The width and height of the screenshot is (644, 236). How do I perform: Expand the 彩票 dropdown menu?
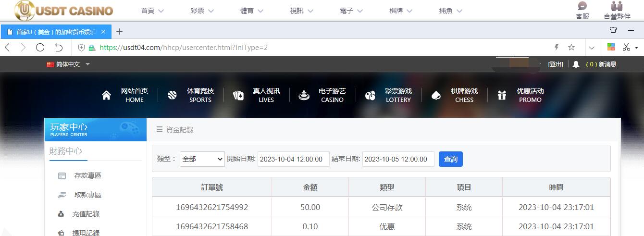point(202,11)
